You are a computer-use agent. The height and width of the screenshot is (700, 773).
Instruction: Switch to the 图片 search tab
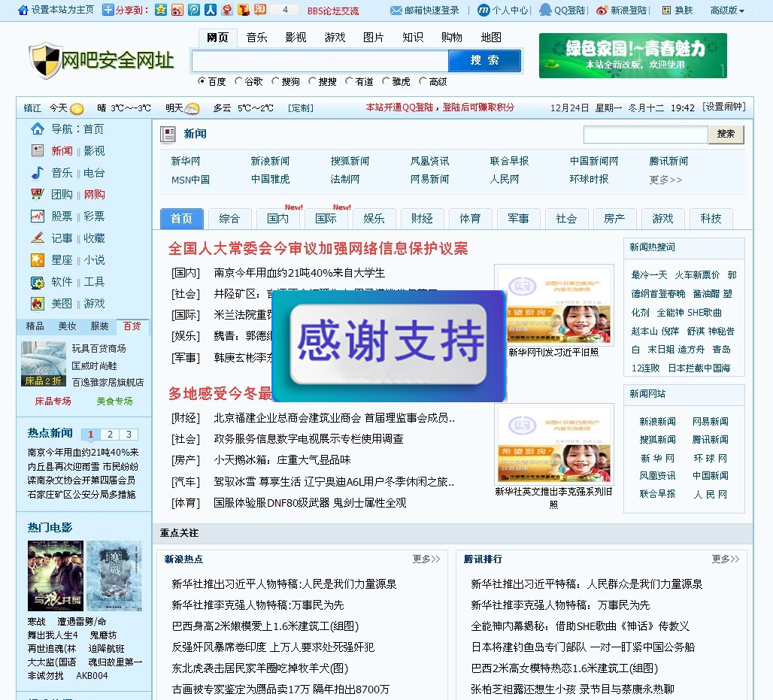click(x=374, y=38)
